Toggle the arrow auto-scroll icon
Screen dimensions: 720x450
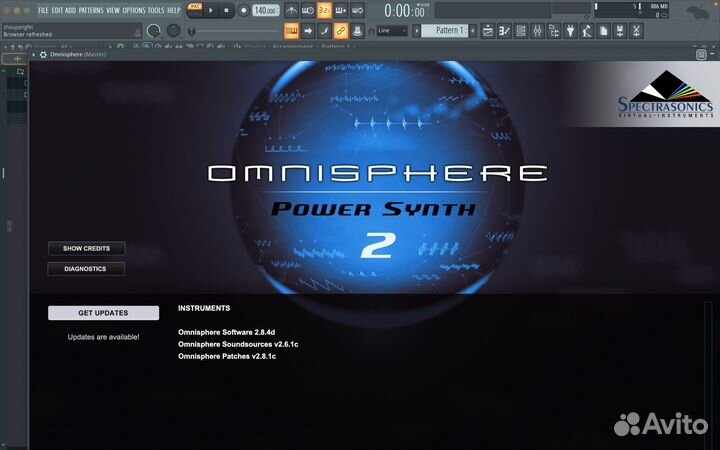308,31
